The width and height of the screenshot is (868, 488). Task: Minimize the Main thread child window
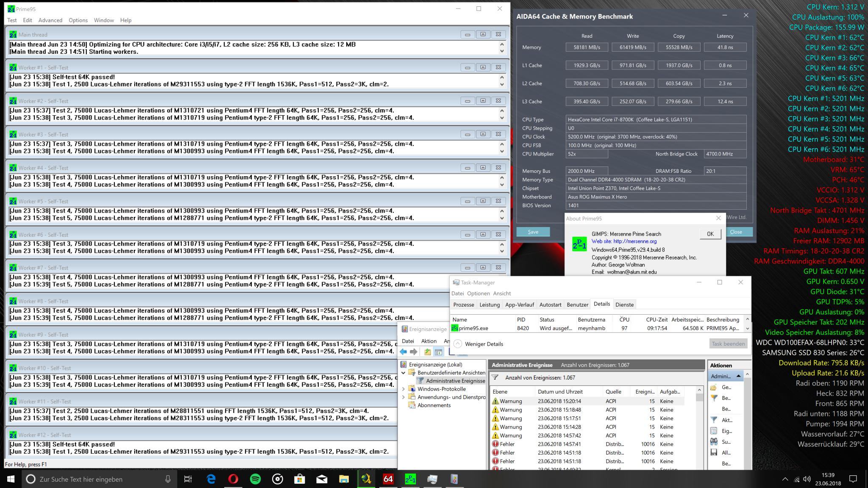point(467,34)
